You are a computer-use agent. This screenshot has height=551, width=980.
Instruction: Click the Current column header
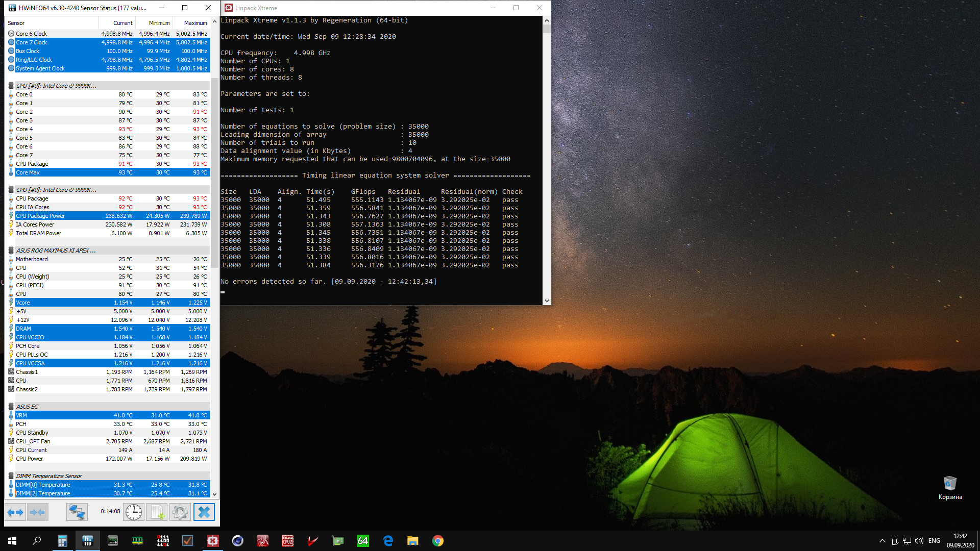coord(122,23)
